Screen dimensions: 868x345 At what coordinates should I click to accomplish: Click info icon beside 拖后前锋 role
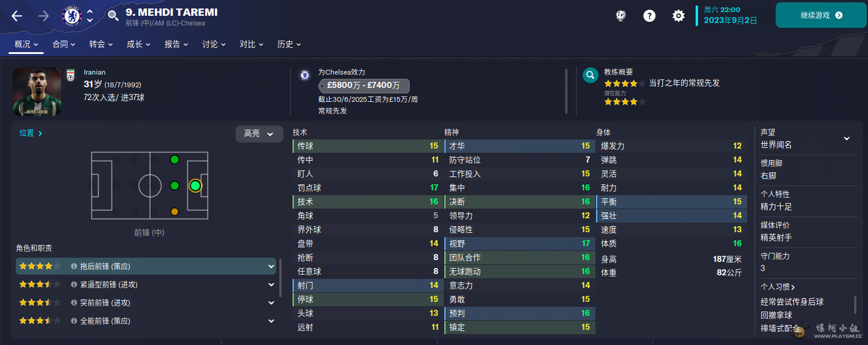pos(74,266)
